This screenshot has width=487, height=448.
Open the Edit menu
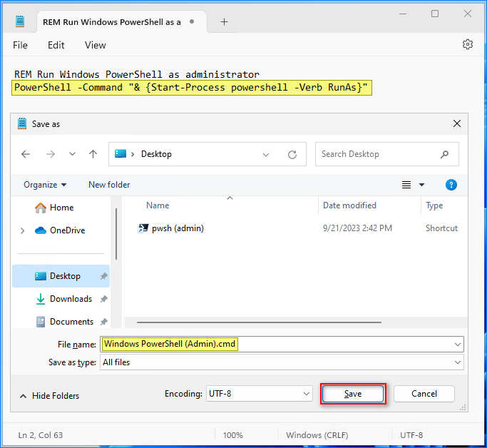(x=56, y=46)
